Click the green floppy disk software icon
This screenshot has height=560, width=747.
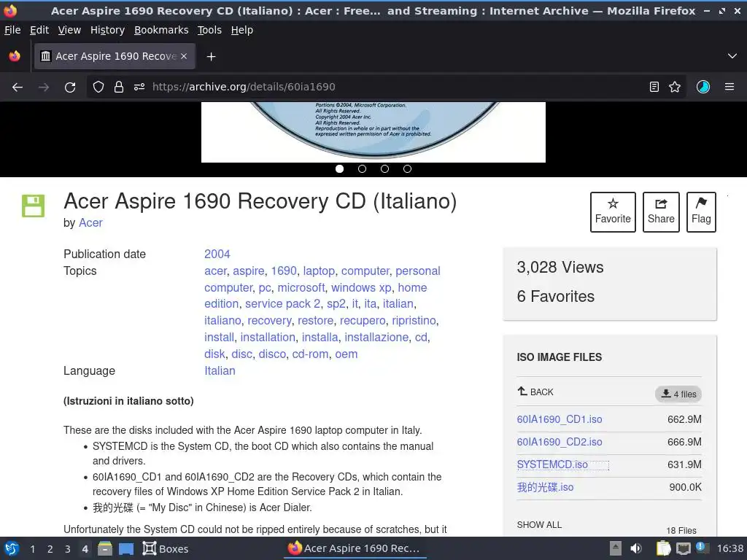[34, 206]
